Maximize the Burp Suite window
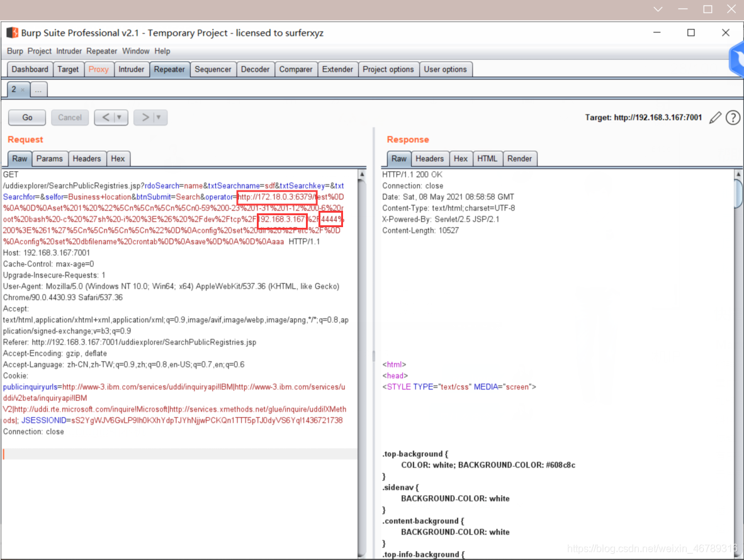The image size is (744, 560). coord(691,32)
